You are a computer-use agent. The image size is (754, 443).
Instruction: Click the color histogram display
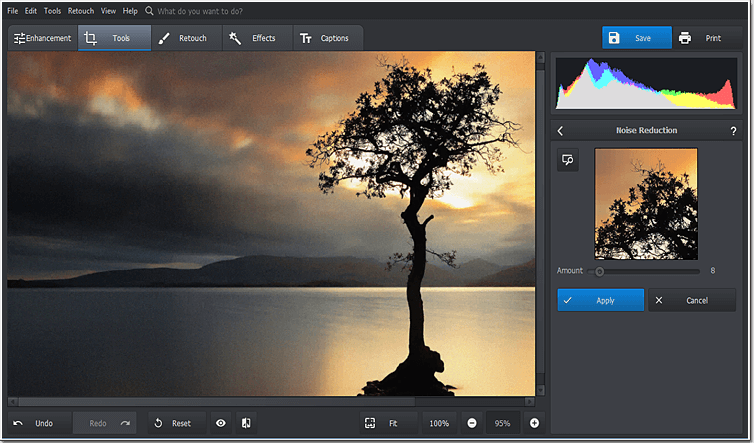click(x=646, y=84)
